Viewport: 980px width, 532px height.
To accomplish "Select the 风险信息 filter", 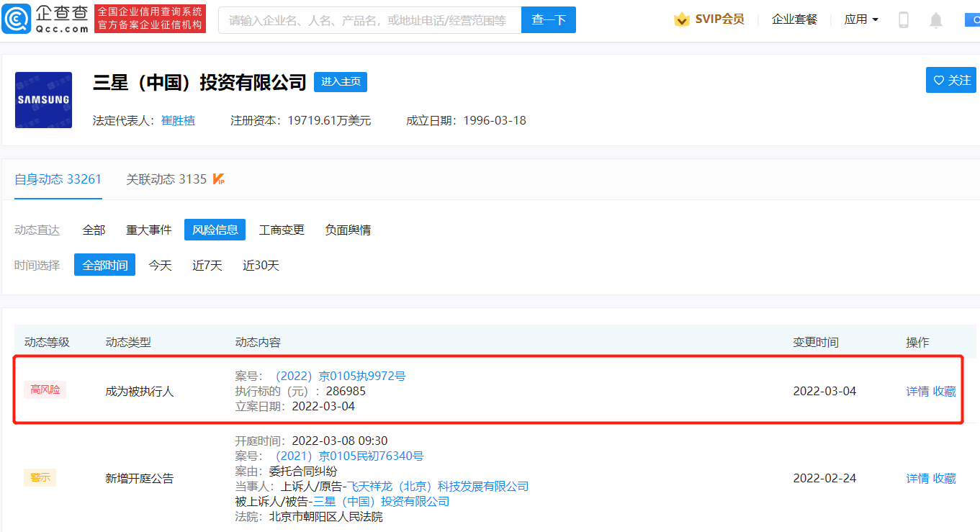I will coord(215,230).
